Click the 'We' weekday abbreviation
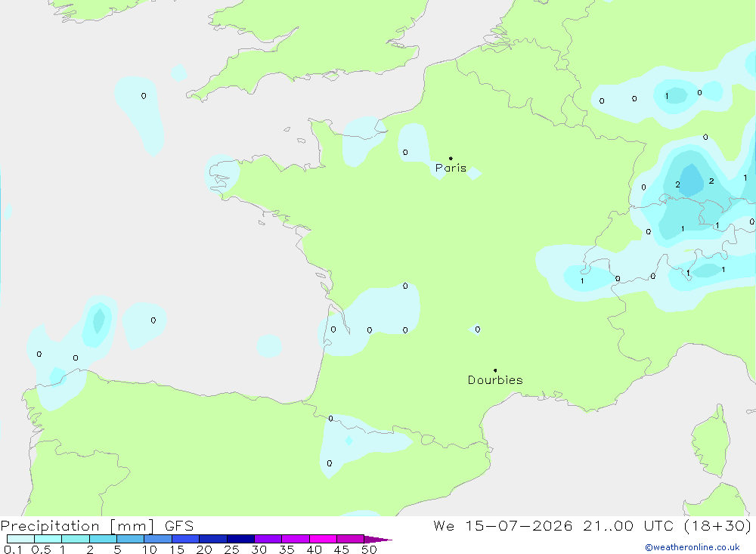The image size is (756, 554). pyautogui.click(x=444, y=526)
